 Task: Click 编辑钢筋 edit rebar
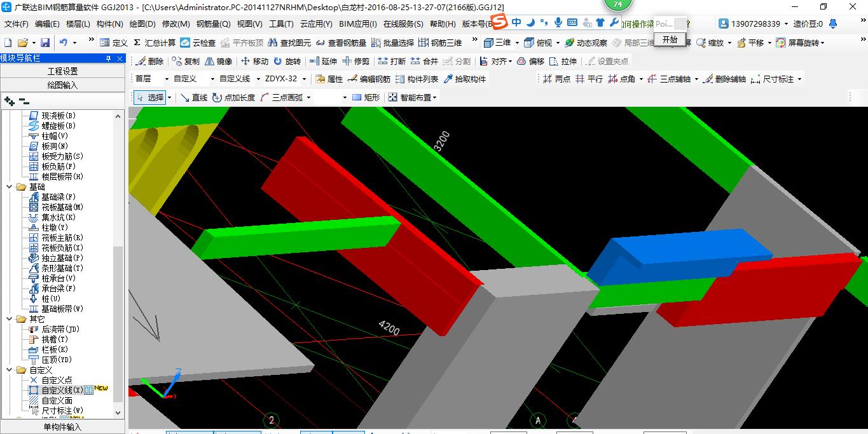point(369,79)
